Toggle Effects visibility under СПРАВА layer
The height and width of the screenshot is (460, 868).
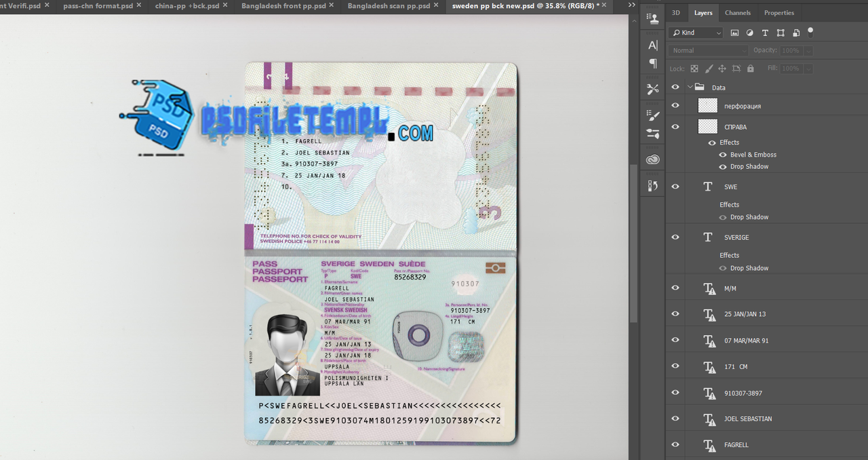pyautogui.click(x=712, y=142)
